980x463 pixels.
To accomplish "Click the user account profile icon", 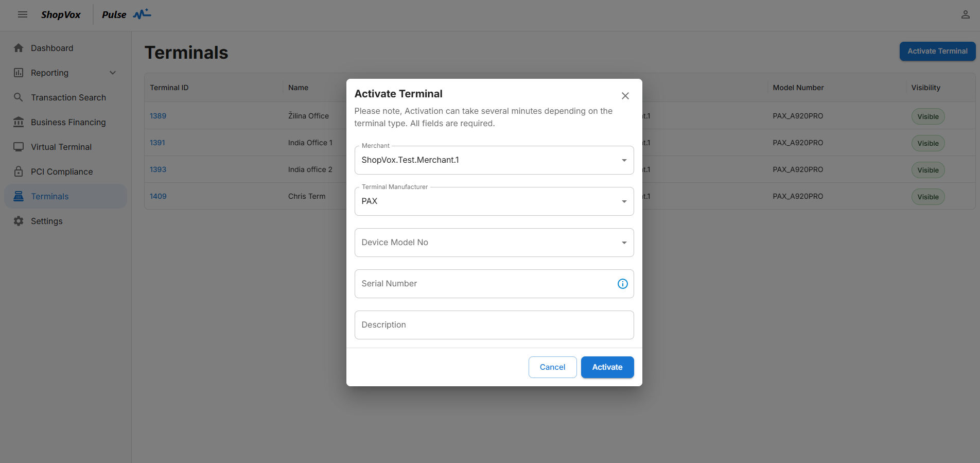I will click(x=965, y=14).
